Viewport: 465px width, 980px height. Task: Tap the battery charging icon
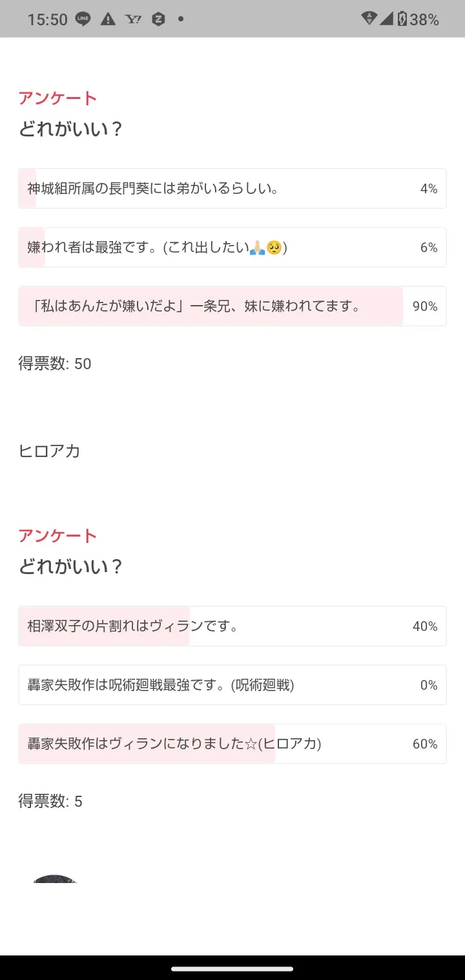coord(402,19)
